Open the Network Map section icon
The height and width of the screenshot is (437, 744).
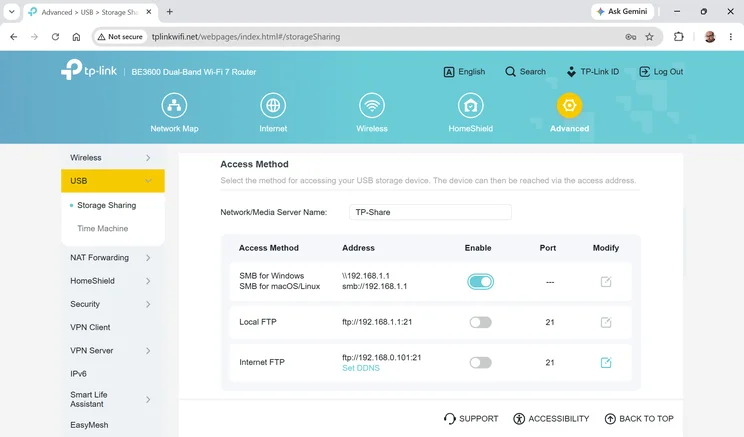tap(174, 105)
